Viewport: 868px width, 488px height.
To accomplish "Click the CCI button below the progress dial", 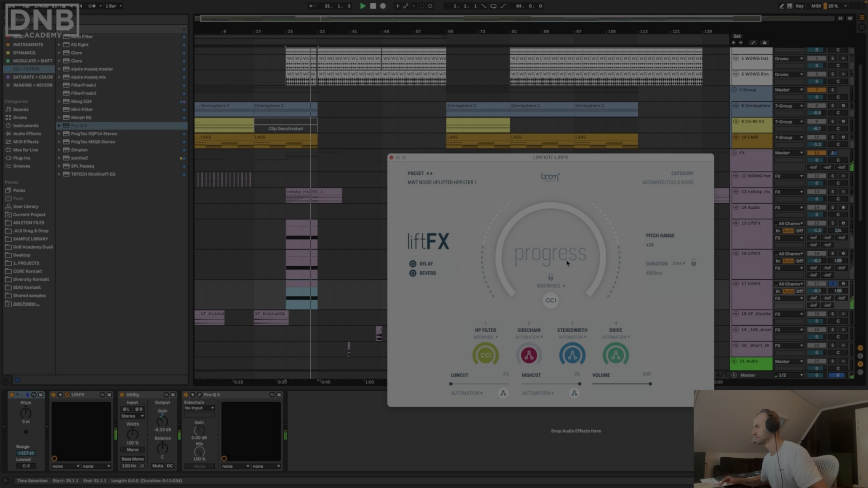I will click(x=551, y=300).
